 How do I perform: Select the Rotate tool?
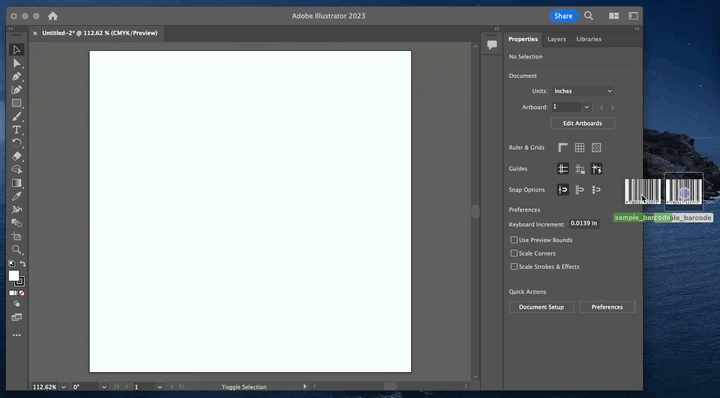[x=17, y=143]
